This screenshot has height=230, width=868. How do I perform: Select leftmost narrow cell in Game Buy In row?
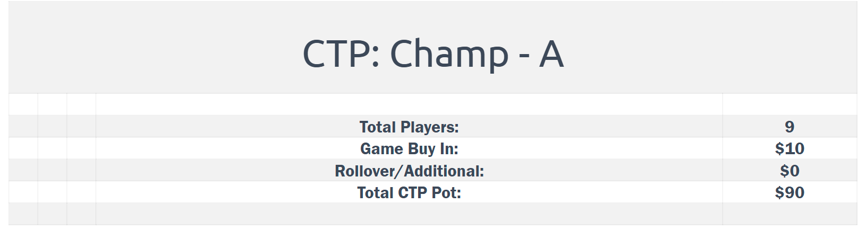click(23, 149)
